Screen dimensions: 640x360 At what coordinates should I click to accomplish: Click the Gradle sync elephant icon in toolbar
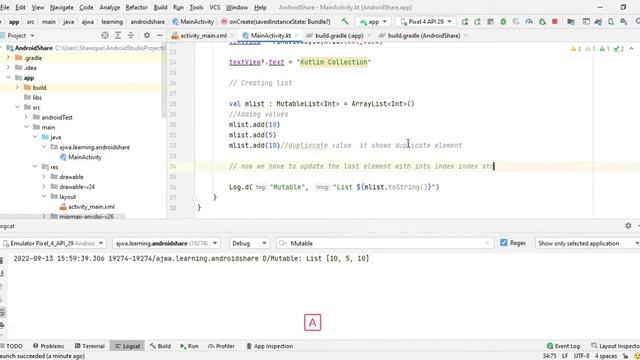598,22
